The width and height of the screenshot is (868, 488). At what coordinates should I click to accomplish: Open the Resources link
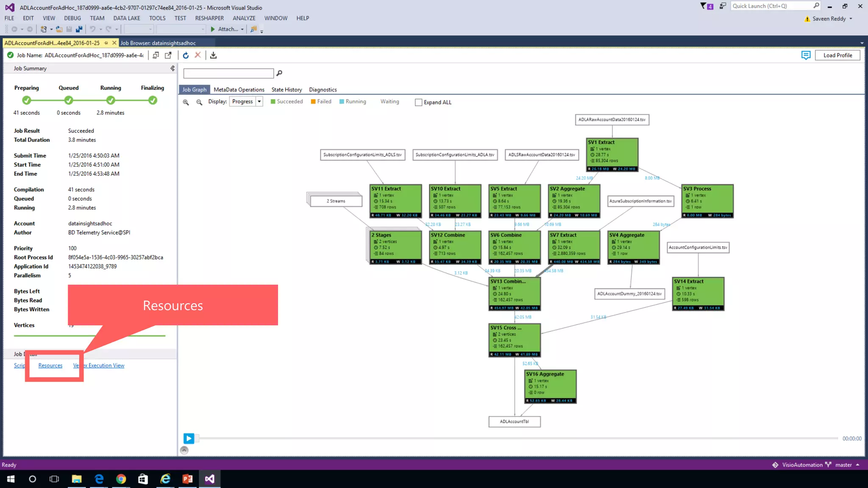[50, 366]
